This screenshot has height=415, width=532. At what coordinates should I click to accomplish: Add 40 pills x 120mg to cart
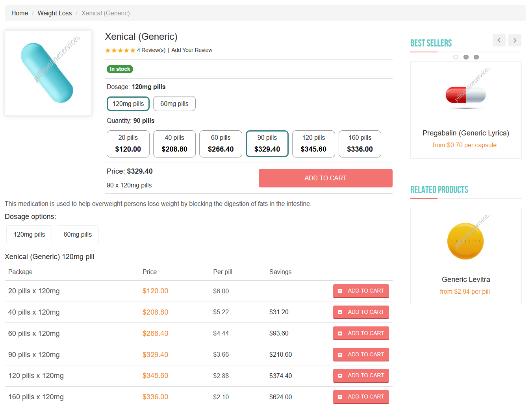[x=361, y=312]
